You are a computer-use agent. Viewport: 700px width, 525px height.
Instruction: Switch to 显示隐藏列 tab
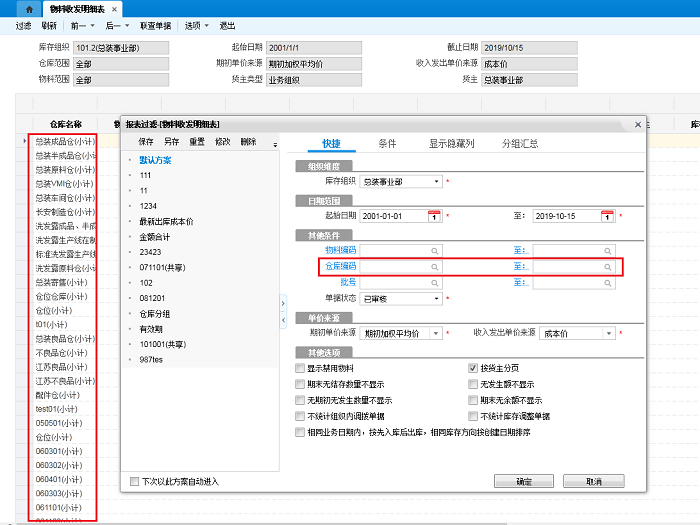click(451, 144)
